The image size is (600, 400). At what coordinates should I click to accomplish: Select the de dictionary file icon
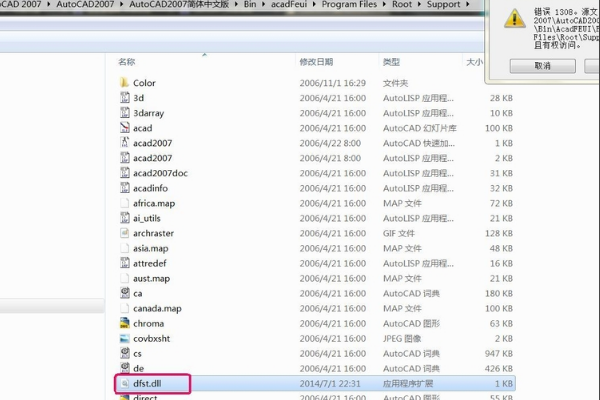click(125, 368)
